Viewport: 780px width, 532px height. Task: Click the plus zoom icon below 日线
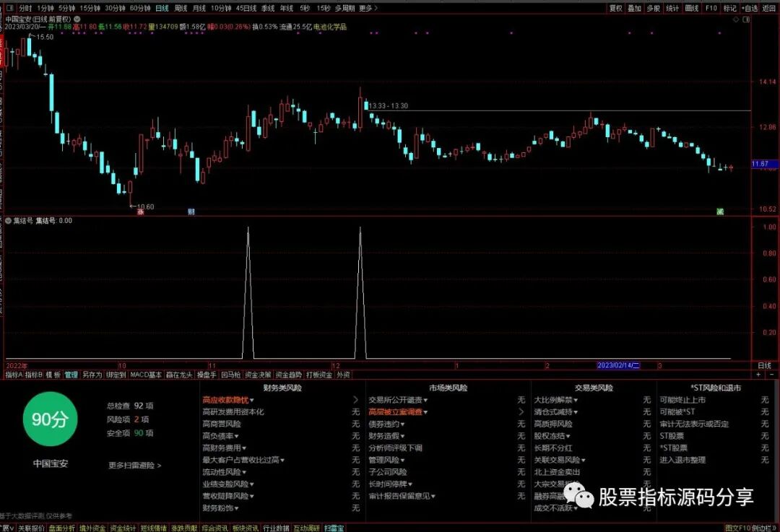point(758,375)
